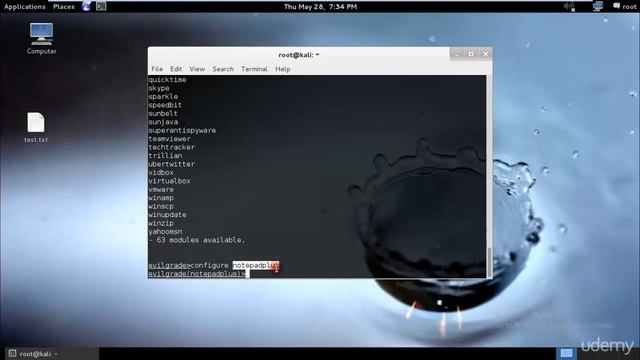Image resolution: width=640 pixels, height=360 pixels.
Task: Select the test.txt file icon on desktop
Action: tap(36, 127)
